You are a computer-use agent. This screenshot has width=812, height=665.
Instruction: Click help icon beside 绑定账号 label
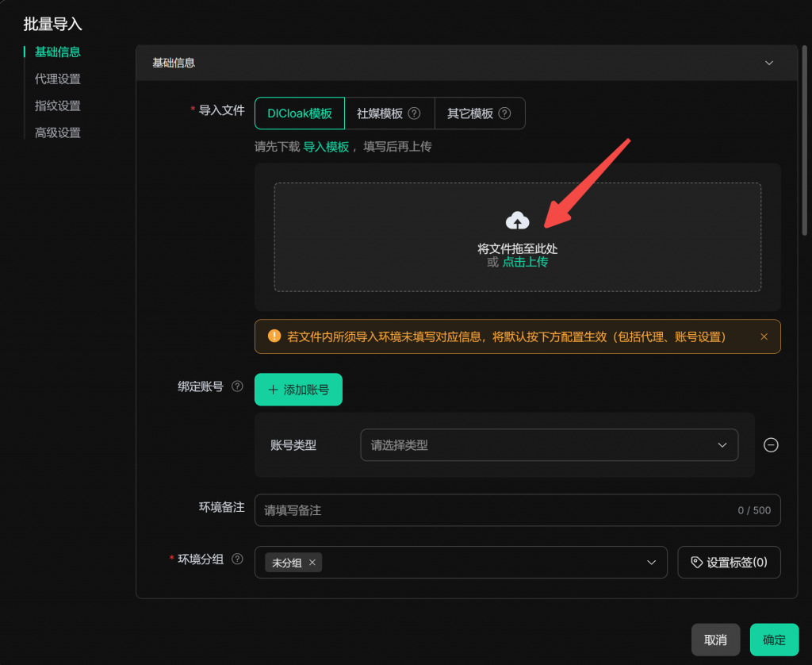[237, 387]
